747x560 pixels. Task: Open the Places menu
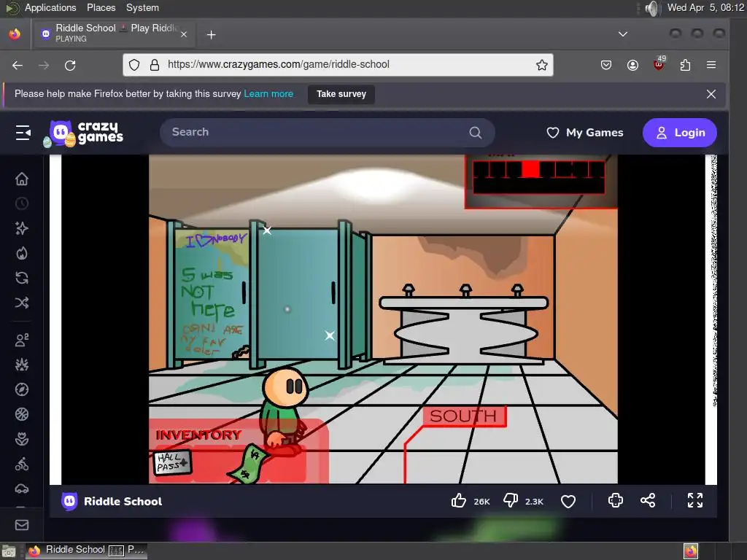coord(101,7)
